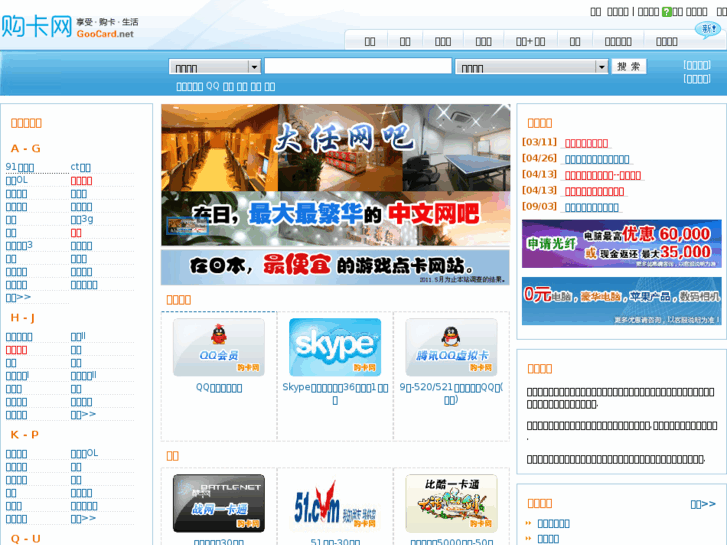
Task: Click the H - J section heading
Action: point(23,318)
